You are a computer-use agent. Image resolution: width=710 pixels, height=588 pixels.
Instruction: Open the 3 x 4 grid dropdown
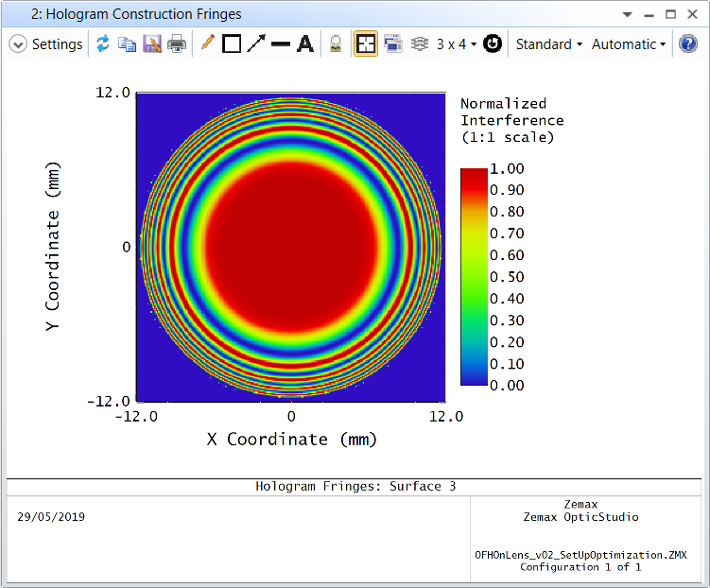tap(457, 44)
